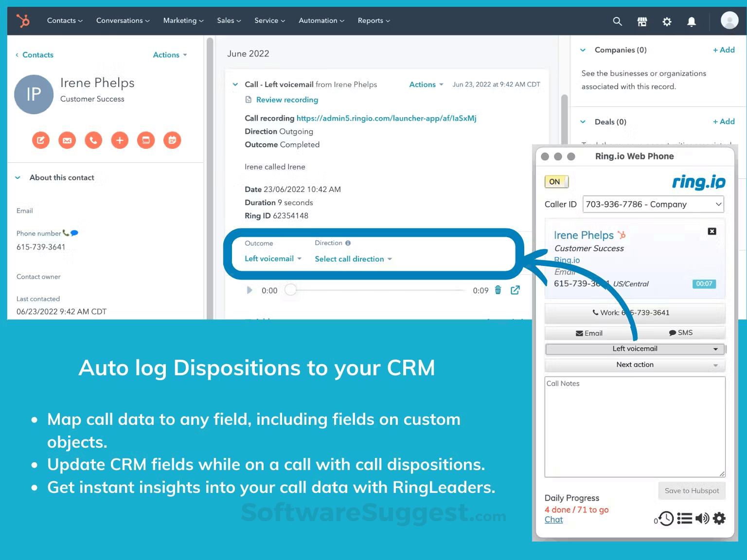This screenshot has width=747, height=560.
Task: Open the Marketing menu
Action: [x=183, y=20]
